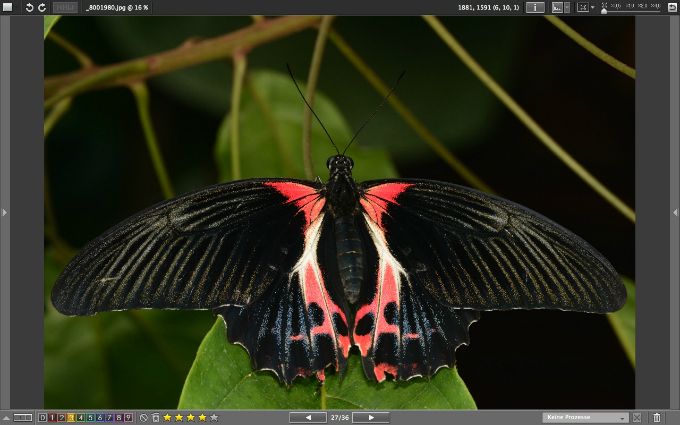
Task: Assign pink color label 9
Action: (128, 418)
